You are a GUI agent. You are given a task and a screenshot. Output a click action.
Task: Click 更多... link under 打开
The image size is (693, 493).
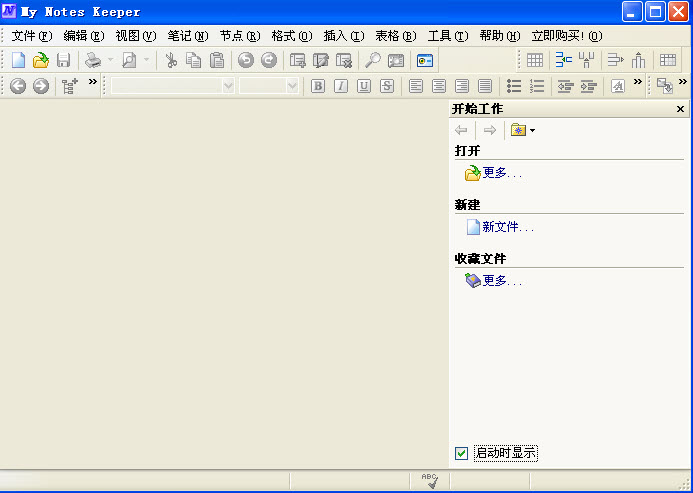[502, 173]
